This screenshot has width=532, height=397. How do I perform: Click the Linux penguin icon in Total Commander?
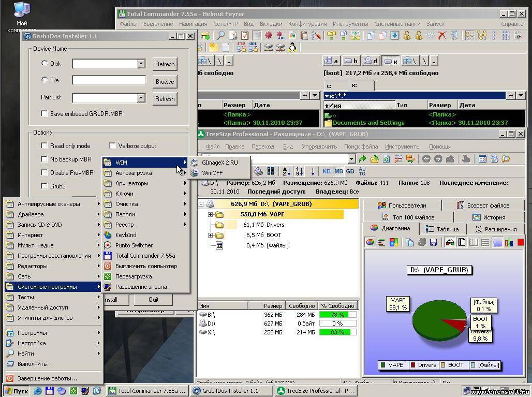292,47
